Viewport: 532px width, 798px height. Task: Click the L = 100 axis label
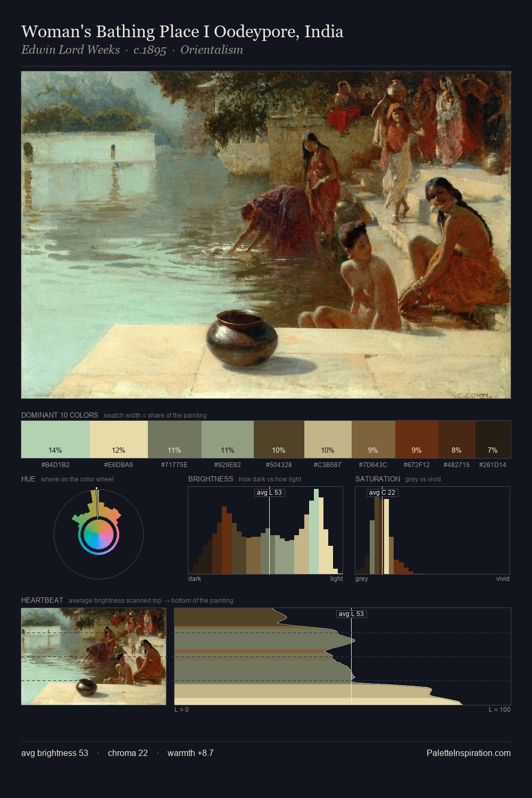point(500,710)
